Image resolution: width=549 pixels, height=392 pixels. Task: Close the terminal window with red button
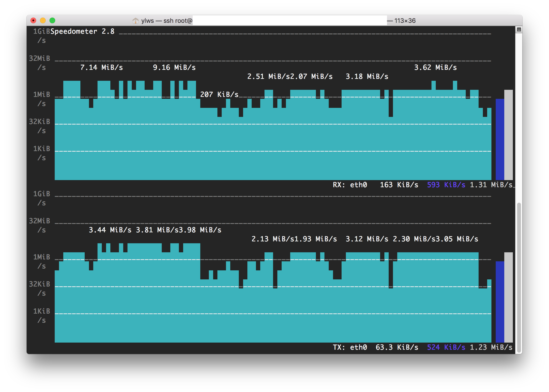click(33, 20)
